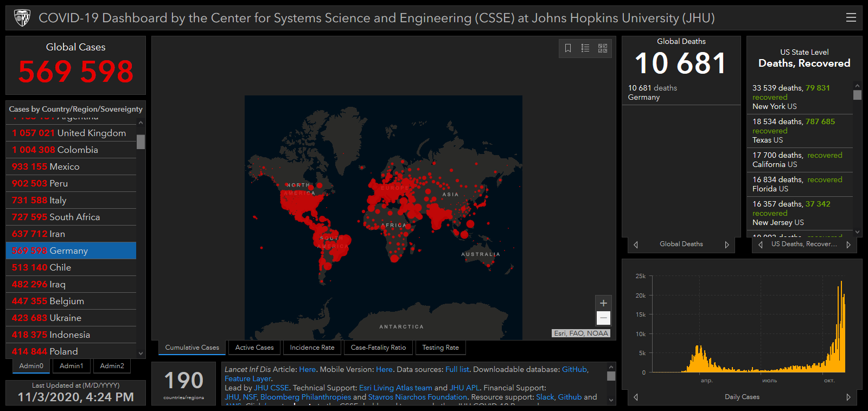Click the New Jersey US state entry

pyautogui.click(x=802, y=213)
